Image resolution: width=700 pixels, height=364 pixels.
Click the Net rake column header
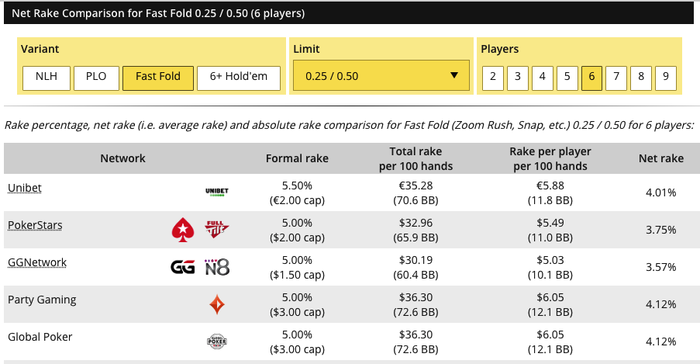(x=661, y=159)
